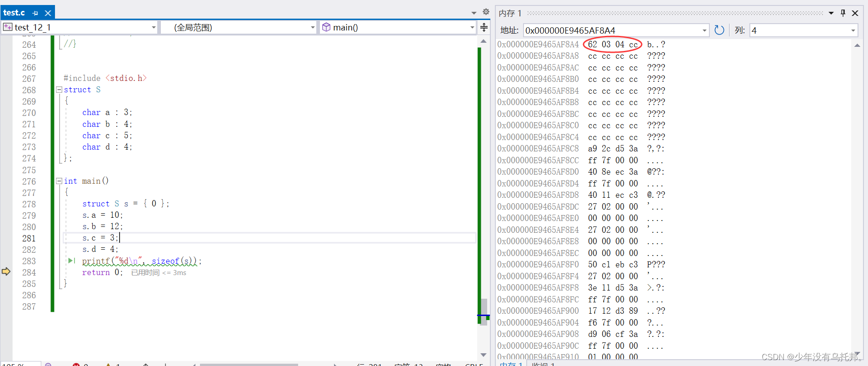Click the line 's.c = 3;'
Image resolution: width=868 pixels, height=366 pixels.
[100, 238]
